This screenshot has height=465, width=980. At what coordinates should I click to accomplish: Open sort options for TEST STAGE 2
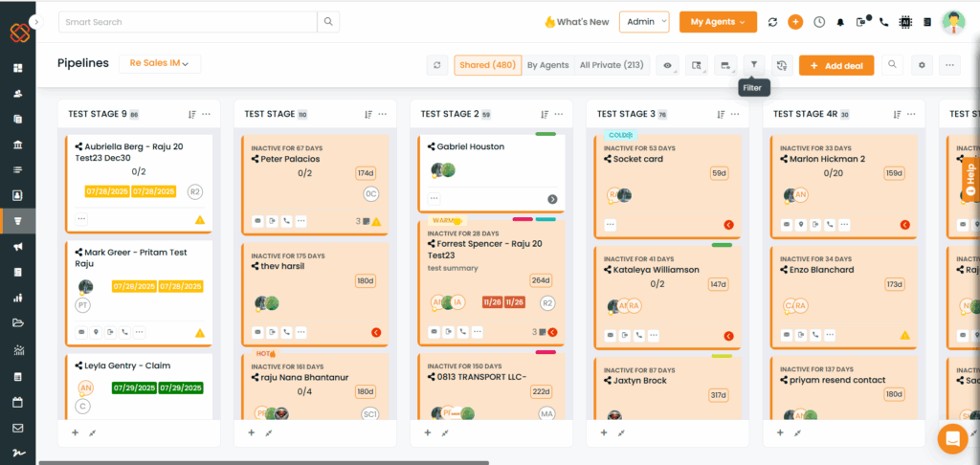point(545,115)
